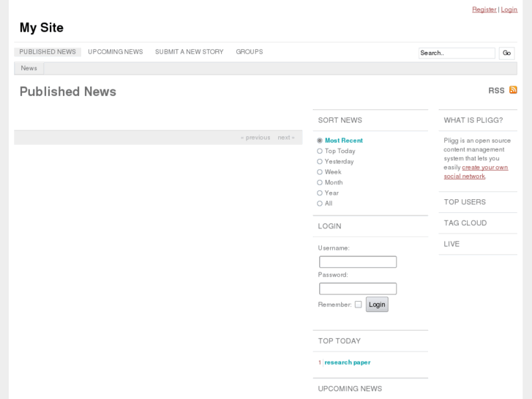Focus the Search input field

(457, 53)
